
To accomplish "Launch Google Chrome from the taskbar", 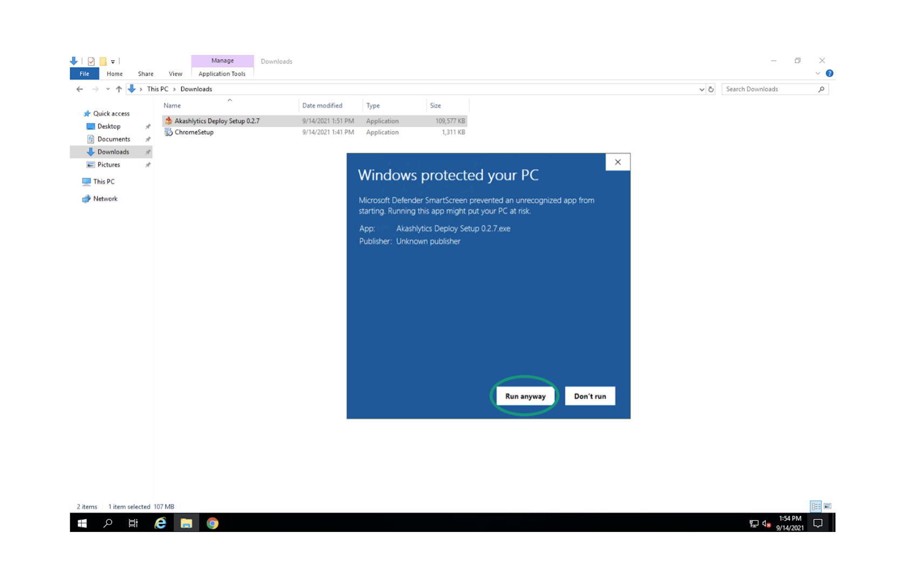I will (x=212, y=523).
